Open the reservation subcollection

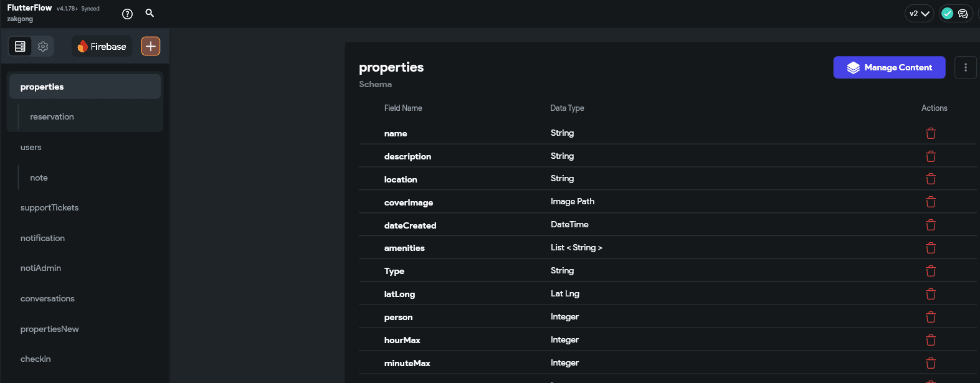[52, 117]
